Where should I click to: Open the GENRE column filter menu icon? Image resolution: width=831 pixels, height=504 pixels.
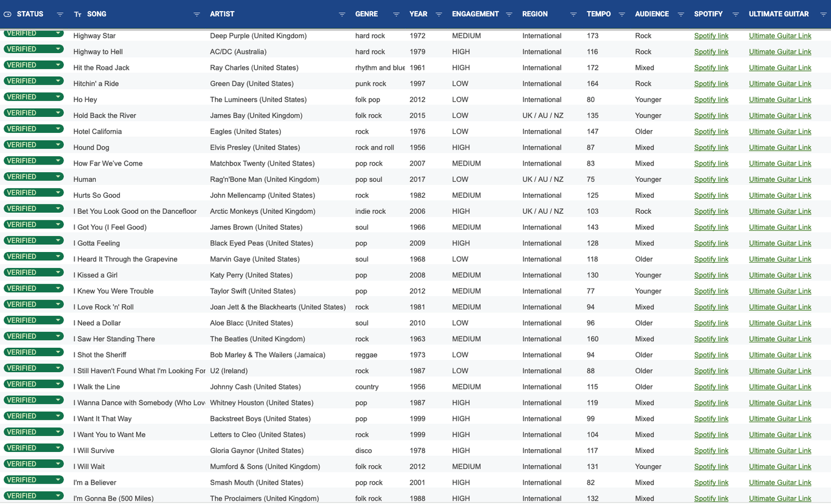click(396, 14)
